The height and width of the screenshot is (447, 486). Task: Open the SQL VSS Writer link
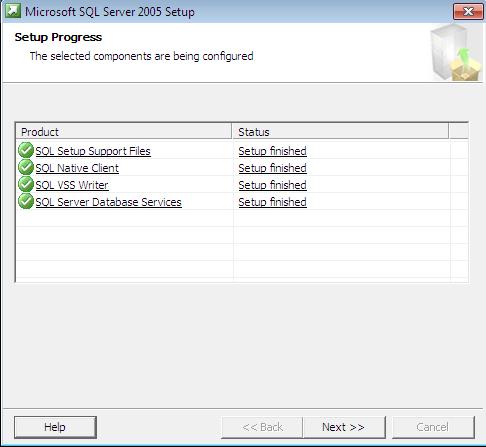pos(72,185)
